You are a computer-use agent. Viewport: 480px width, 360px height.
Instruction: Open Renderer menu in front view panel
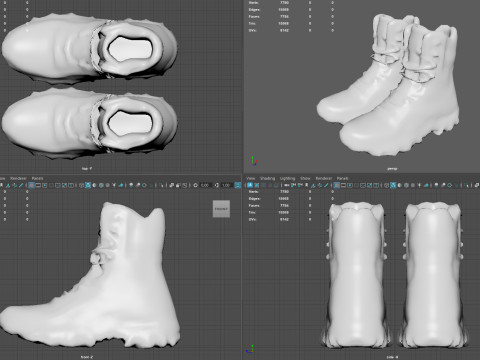click(18, 178)
